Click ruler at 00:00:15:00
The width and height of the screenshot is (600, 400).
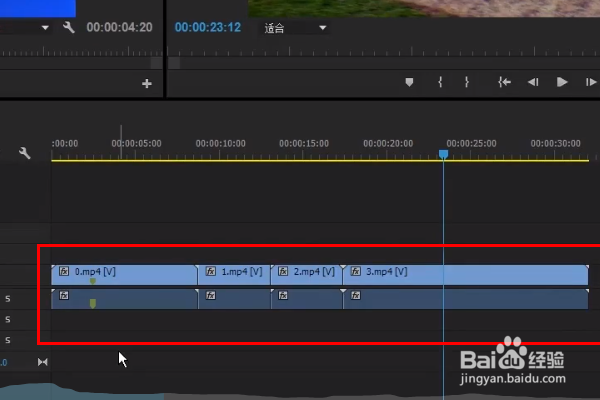(x=304, y=144)
